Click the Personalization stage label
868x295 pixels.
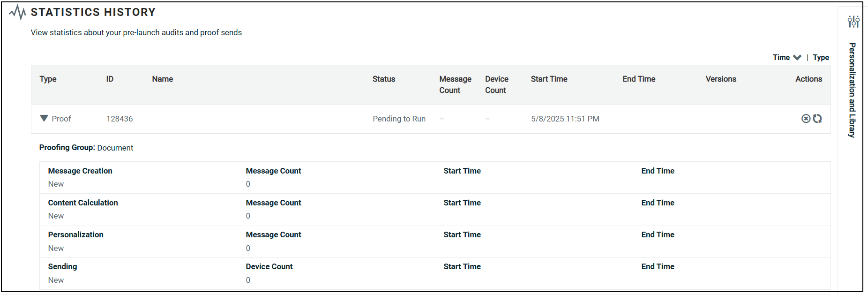click(76, 235)
